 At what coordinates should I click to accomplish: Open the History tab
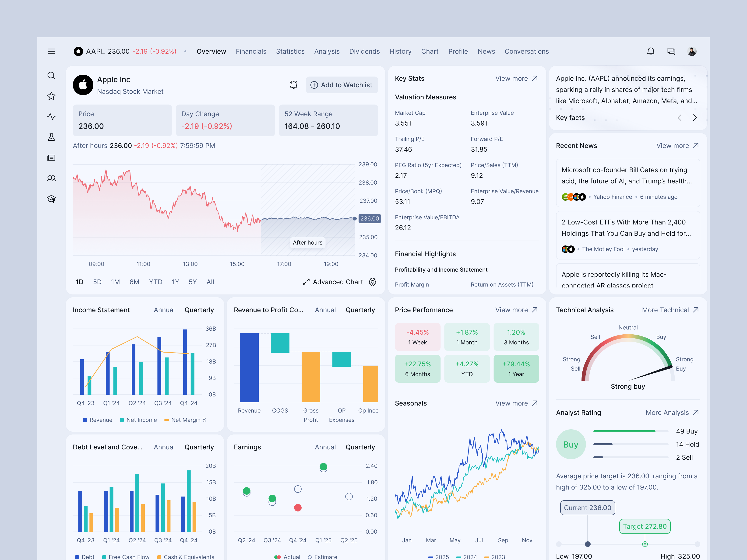pos(400,51)
